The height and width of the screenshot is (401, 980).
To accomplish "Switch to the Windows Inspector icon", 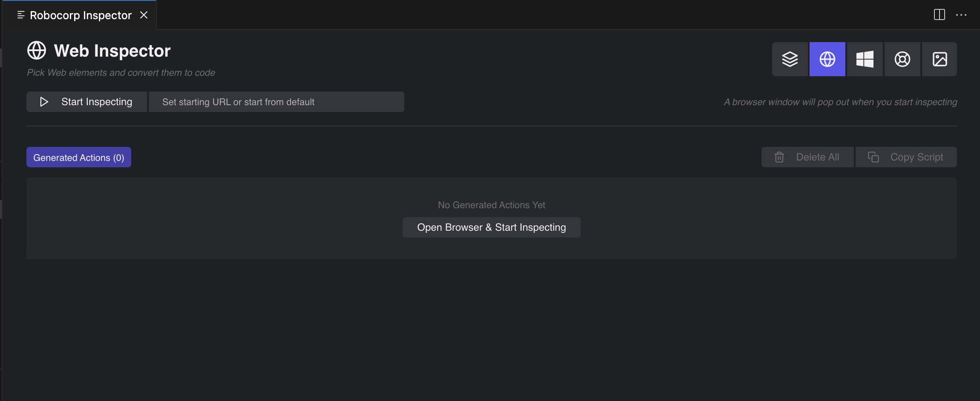I will [865, 59].
